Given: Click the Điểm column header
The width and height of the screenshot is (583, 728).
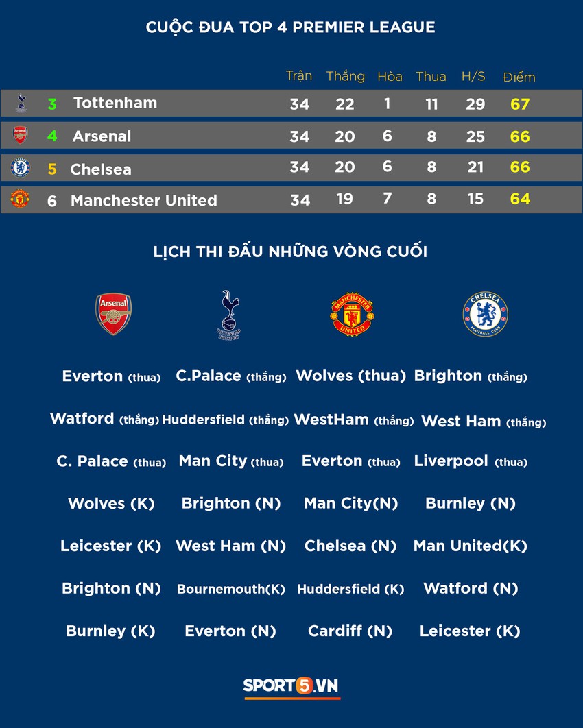Looking at the screenshot, I should 519,77.
